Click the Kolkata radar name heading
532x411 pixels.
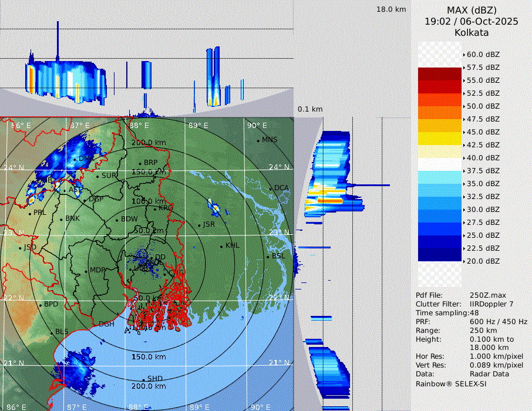click(472, 32)
